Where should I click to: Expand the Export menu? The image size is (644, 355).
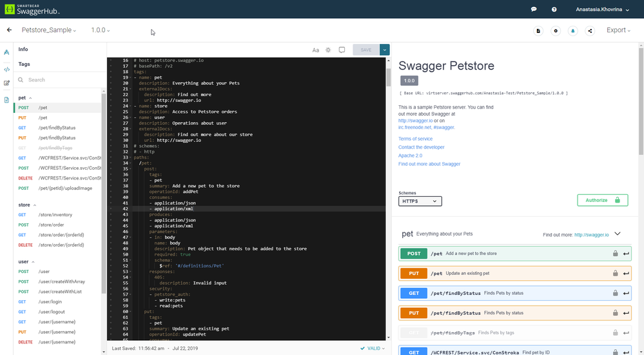618,30
